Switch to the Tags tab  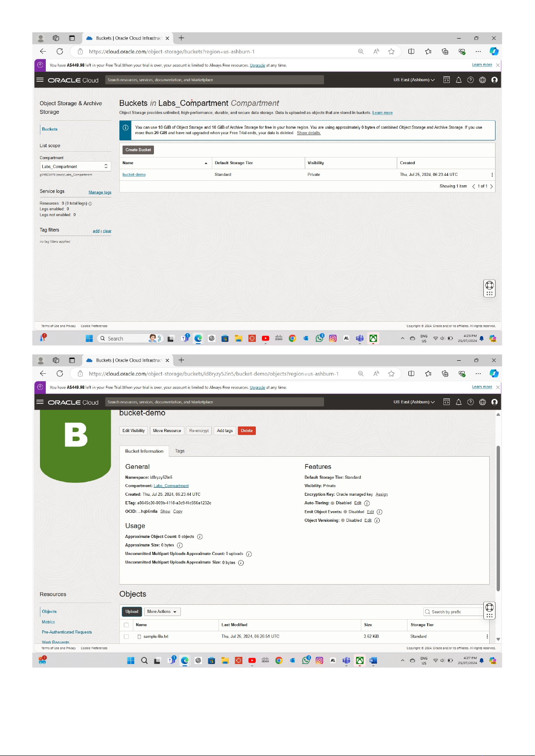tap(180, 451)
